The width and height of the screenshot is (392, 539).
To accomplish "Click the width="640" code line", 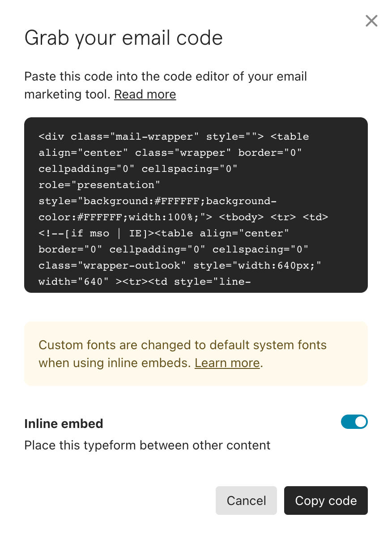I will [145, 282].
